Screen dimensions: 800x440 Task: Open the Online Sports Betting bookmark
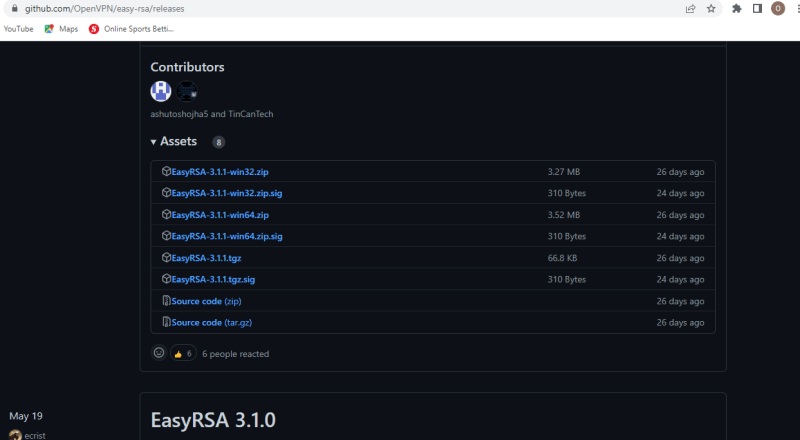pyautogui.click(x=131, y=29)
